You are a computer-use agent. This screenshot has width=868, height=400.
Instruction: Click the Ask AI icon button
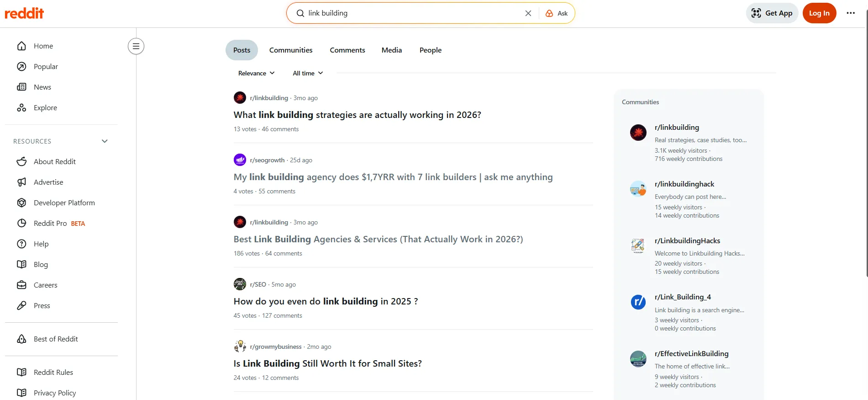(x=557, y=13)
